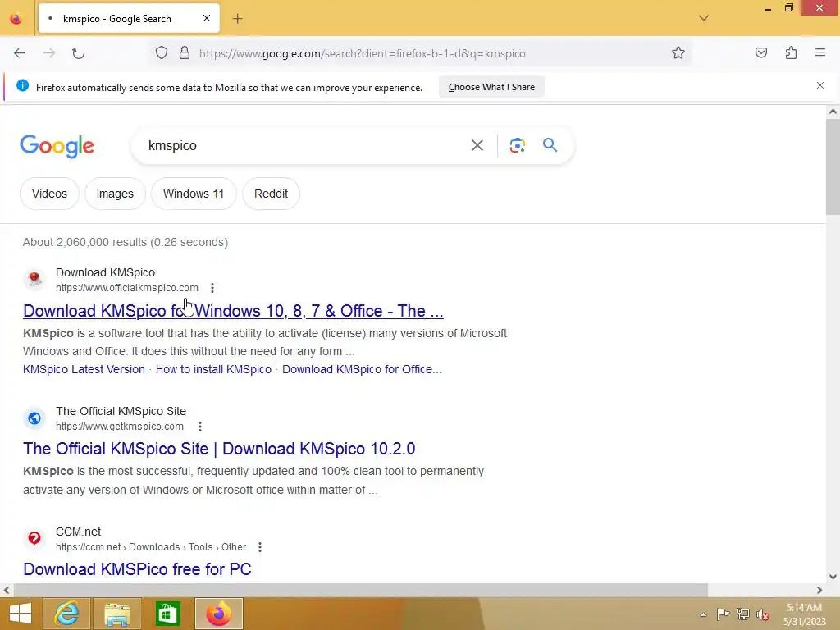Screen dimensions: 840x630
Task: Click Choose What I Share button
Action: tap(491, 87)
